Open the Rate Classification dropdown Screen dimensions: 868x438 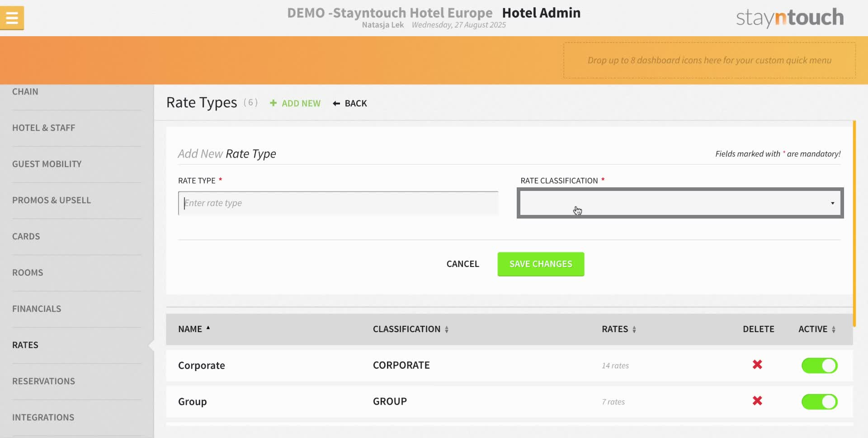click(x=680, y=203)
